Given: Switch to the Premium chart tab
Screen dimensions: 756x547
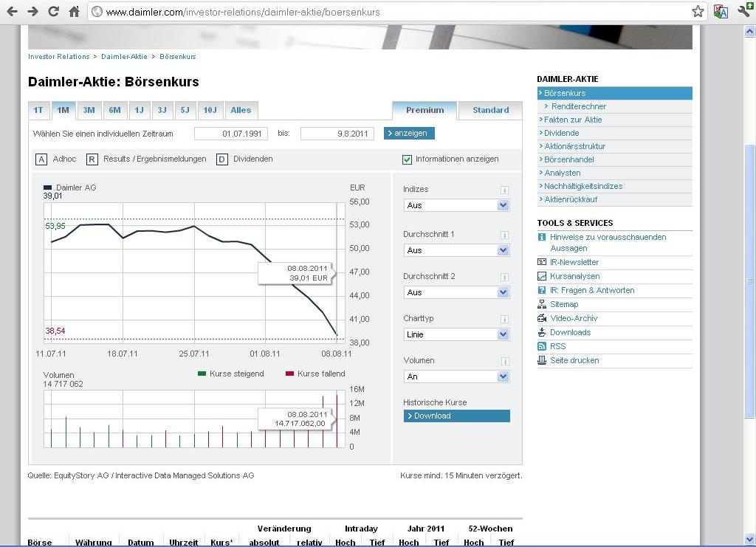Looking at the screenshot, I should click(x=425, y=111).
